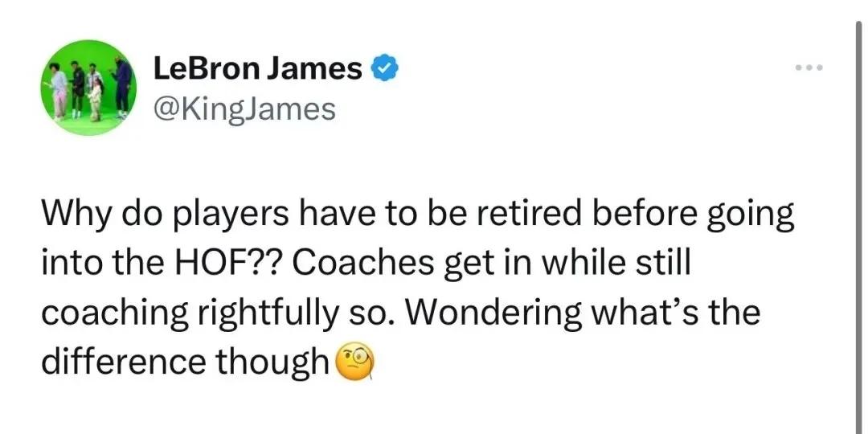Open the @KingJames handle link
The width and height of the screenshot is (868, 434).
(244, 109)
